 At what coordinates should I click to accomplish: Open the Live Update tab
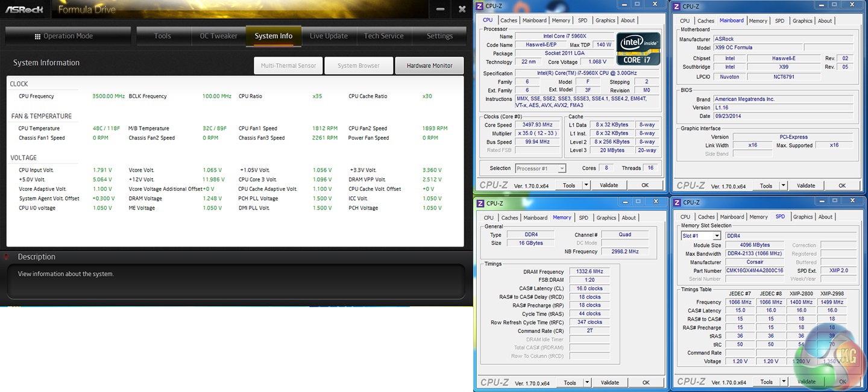click(x=329, y=36)
